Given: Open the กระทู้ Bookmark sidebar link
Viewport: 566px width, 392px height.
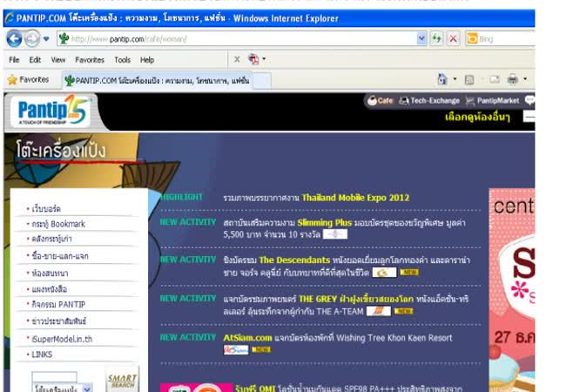Looking at the screenshot, I should [x=58, y=224].
